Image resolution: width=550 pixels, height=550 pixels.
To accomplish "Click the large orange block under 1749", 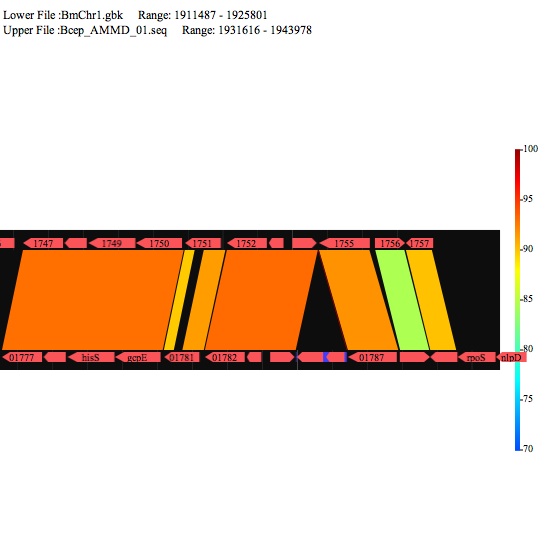I will 93,300.
